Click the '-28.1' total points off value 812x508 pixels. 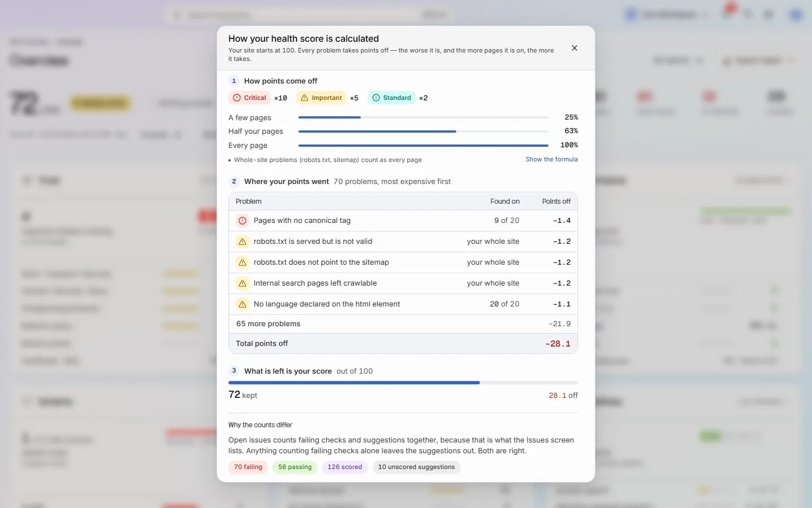pyautogui.click(x=558, y=344)
